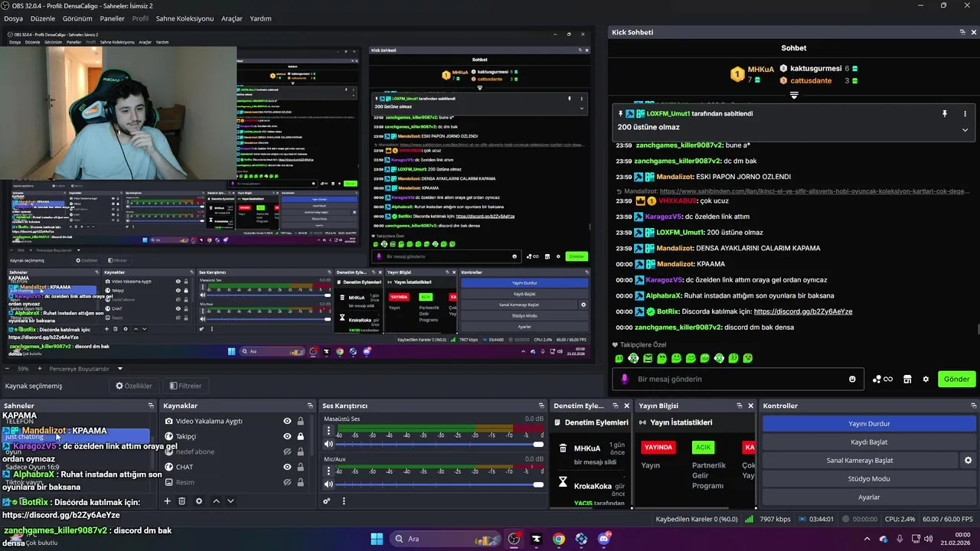Toggle Stüdyo Modu button

(869, 479)
